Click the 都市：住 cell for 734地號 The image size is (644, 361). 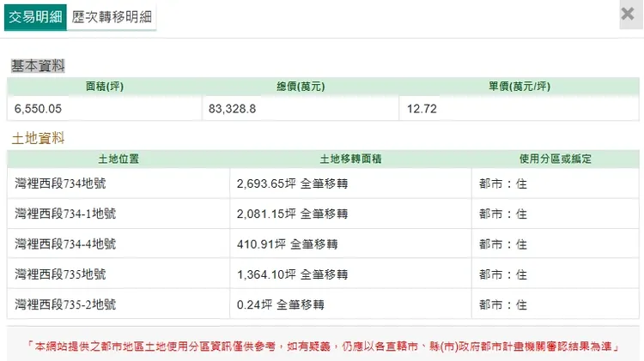556,184
